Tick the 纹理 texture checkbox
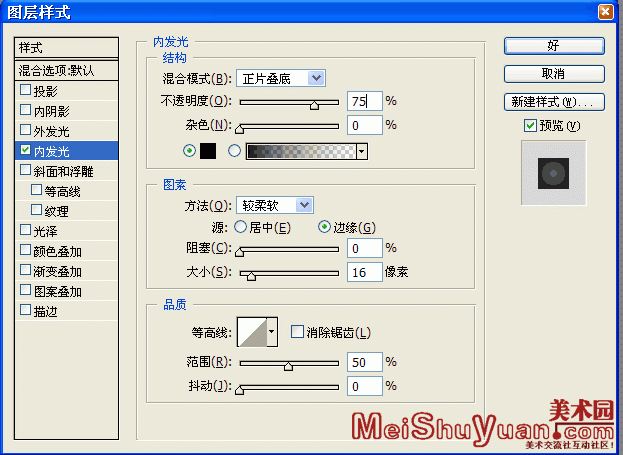The width and height of the screenshot is (623, 455). pyautogui.click(x=36, y=210)
